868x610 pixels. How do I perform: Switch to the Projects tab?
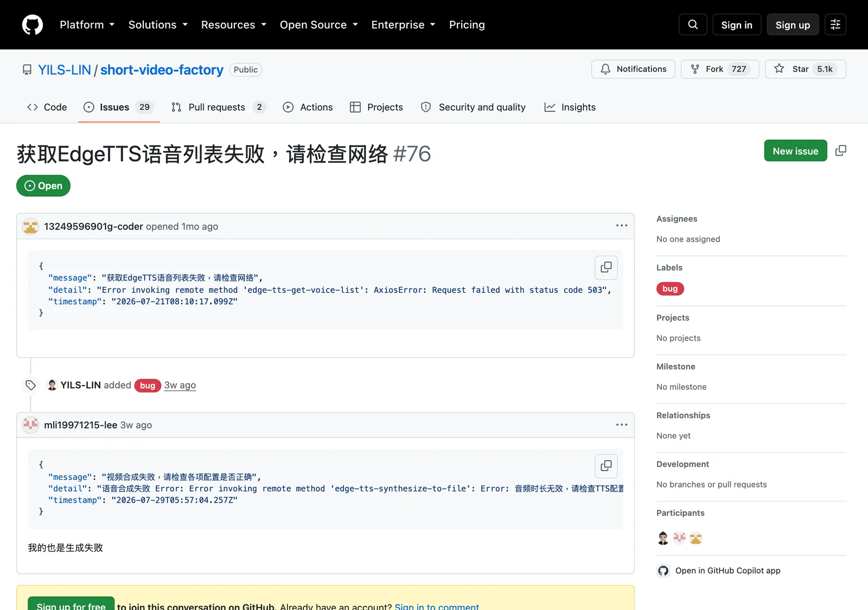pos(376,107)
